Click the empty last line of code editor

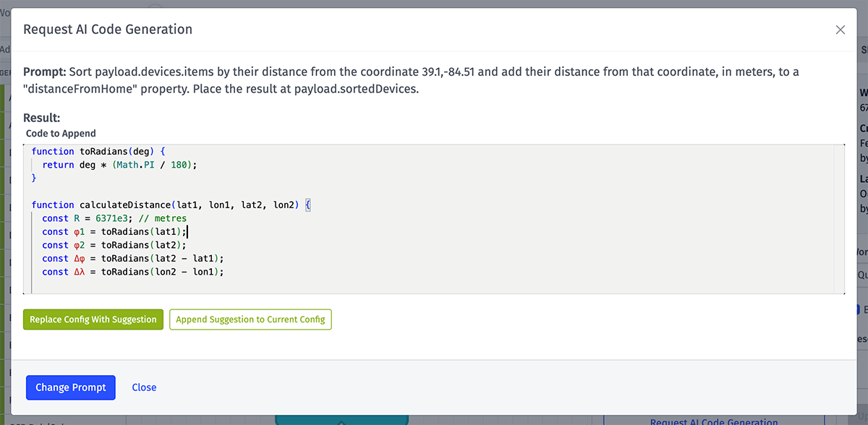[217, 286]
